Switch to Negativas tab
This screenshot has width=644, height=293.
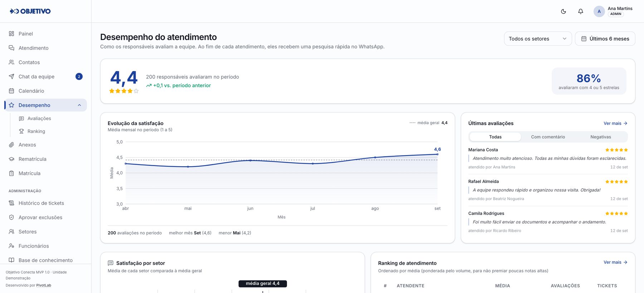pyautogui.click(x=601, y=137)
